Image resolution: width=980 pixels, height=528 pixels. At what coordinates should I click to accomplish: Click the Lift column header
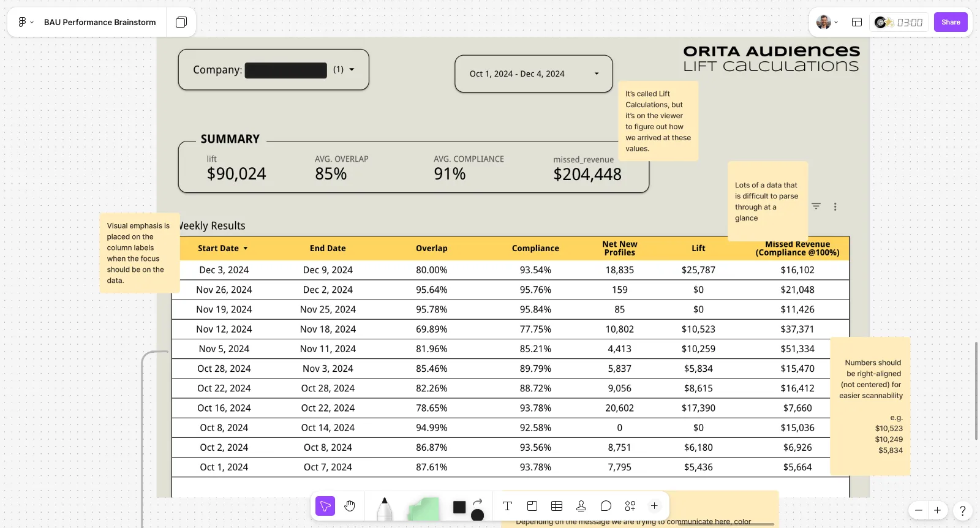[698, 248]
